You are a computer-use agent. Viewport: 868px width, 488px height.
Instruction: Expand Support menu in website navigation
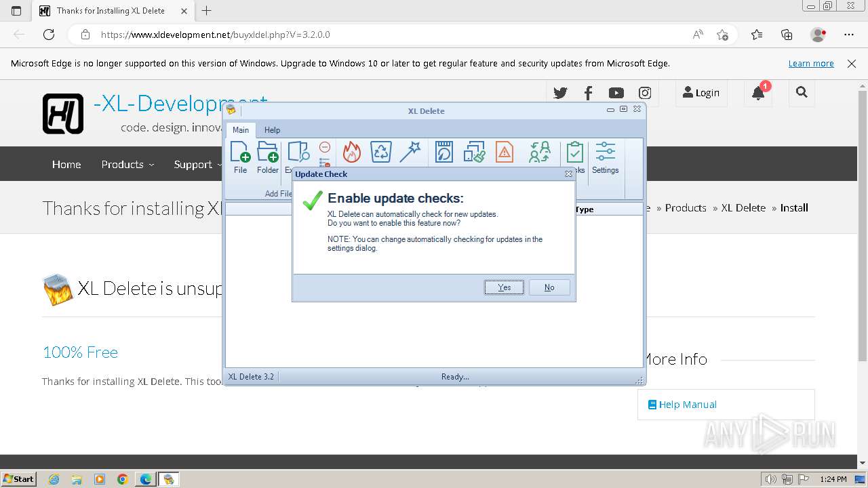tap(197, 164)
